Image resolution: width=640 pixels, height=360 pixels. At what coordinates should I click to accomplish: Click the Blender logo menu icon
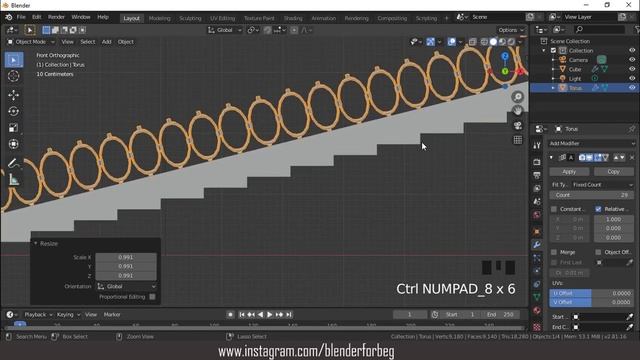click(x=9, y=17)
